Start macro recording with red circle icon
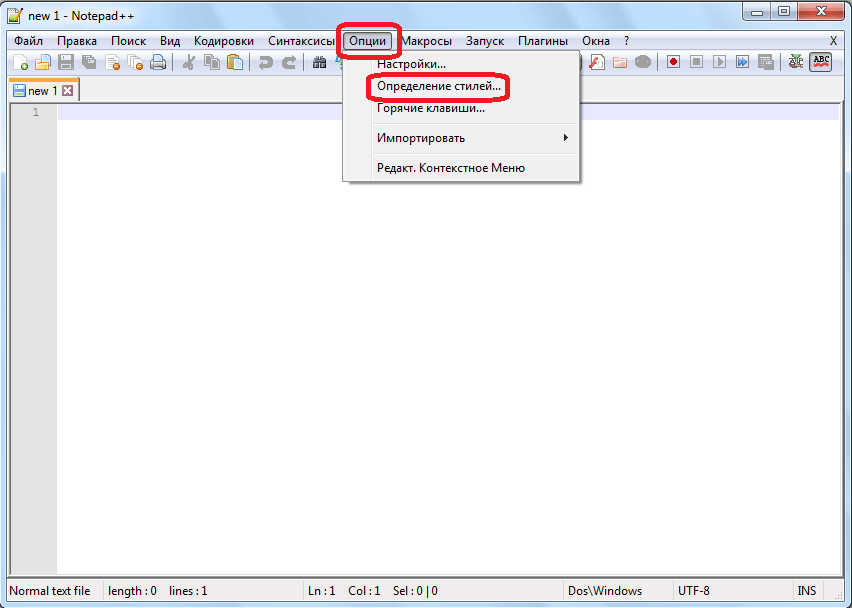The width and height of the screenshot is (852, 608). coord(673,62)
